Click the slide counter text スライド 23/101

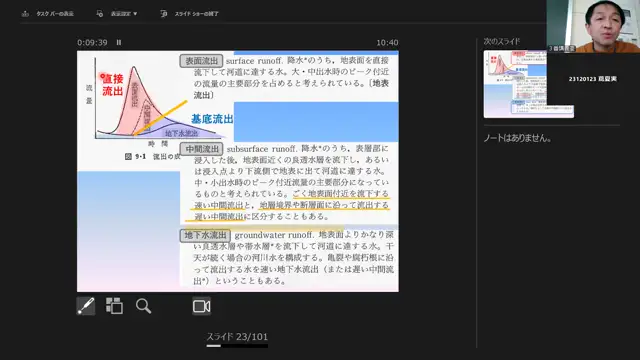point(237,337)
